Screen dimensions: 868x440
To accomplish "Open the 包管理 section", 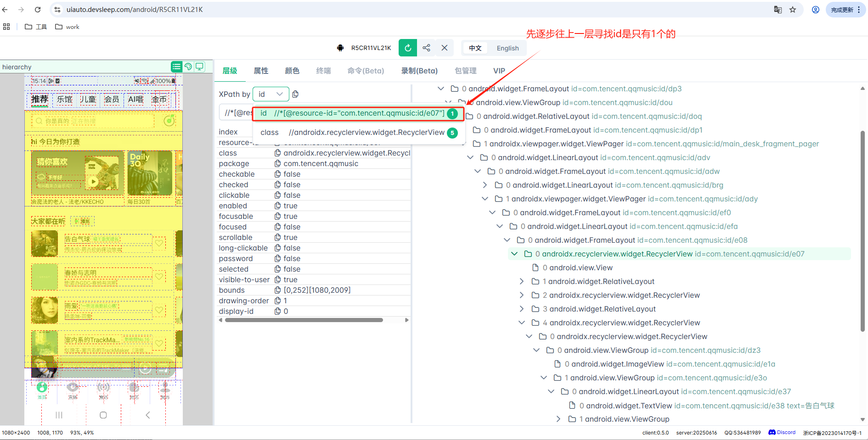I will click(465, 71).
